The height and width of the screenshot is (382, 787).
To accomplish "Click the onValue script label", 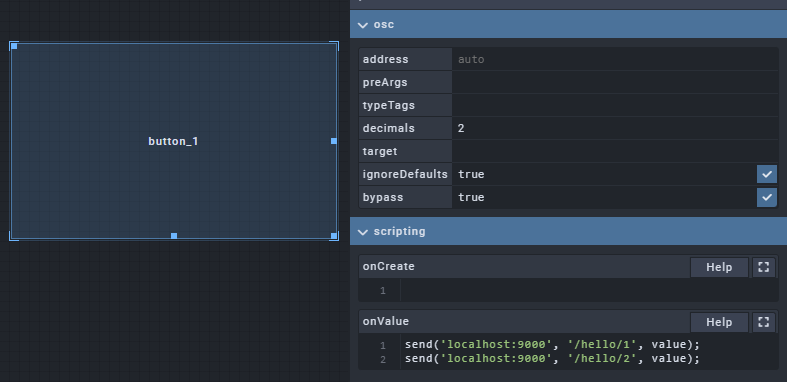I will point(386,321).
